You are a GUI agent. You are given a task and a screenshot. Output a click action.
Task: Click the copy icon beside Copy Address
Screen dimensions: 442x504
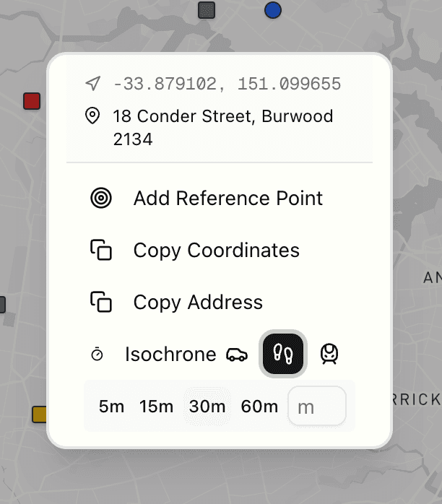click(101, 302)
